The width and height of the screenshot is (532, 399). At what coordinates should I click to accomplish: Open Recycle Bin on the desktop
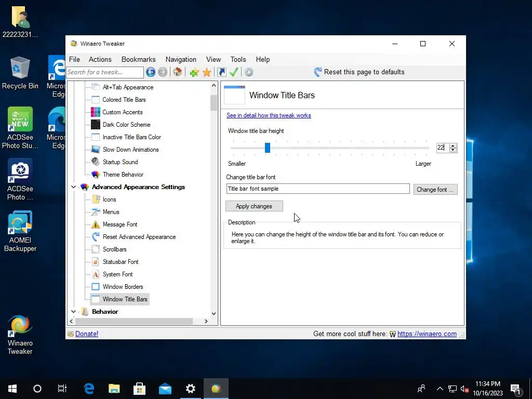pyautogui.click(x=20, y=73)
